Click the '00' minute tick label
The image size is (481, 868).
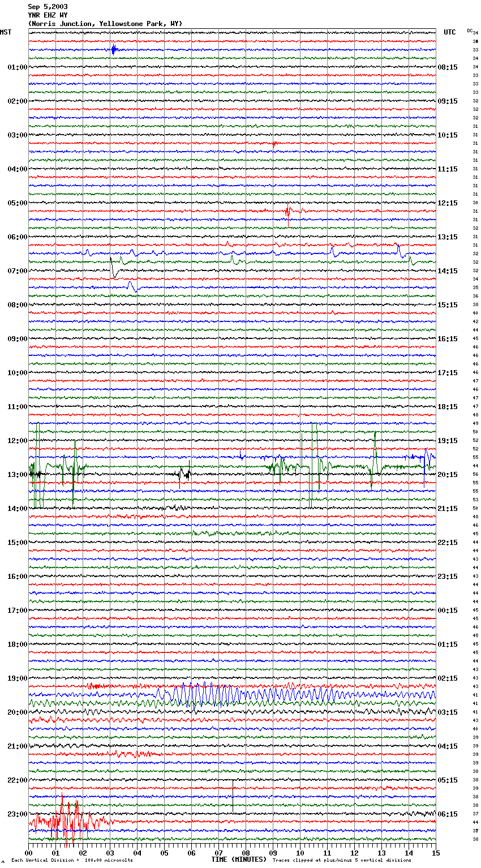28,853
